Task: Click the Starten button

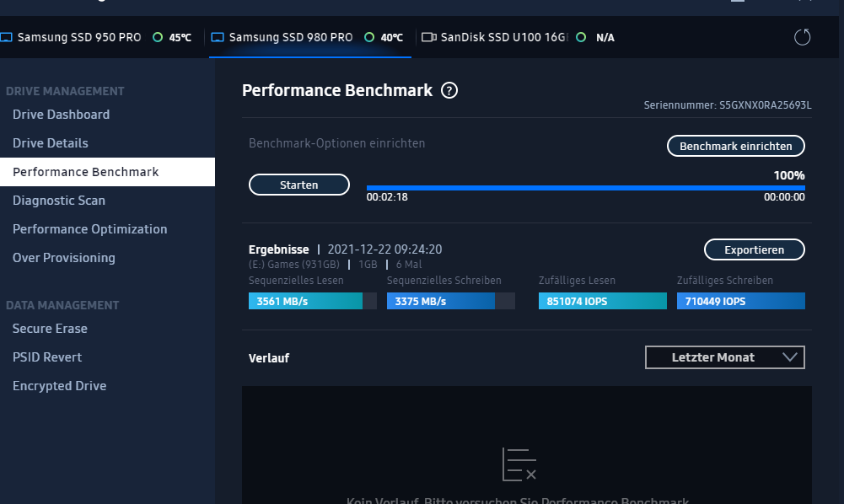Action: (x=298, y=185)
